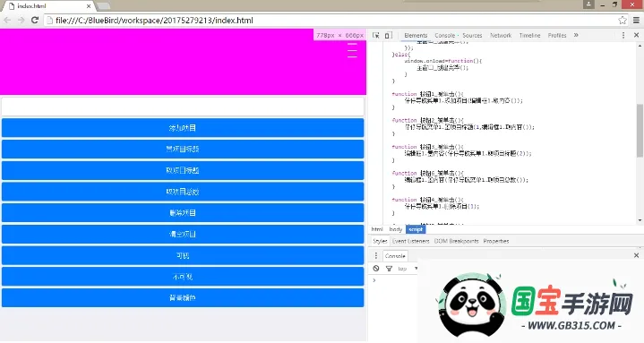Click the 置项目标题 blue button
This screenshot has height=343, width=644.
pyautogui.click(x=183, y=150)
